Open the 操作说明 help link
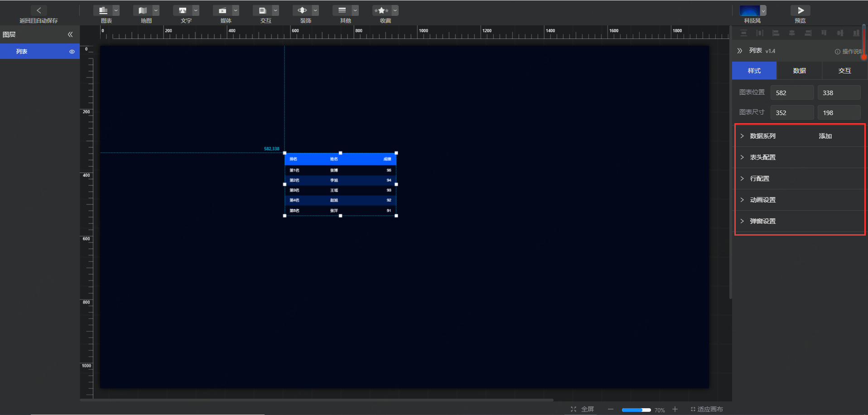 point(848,52)
